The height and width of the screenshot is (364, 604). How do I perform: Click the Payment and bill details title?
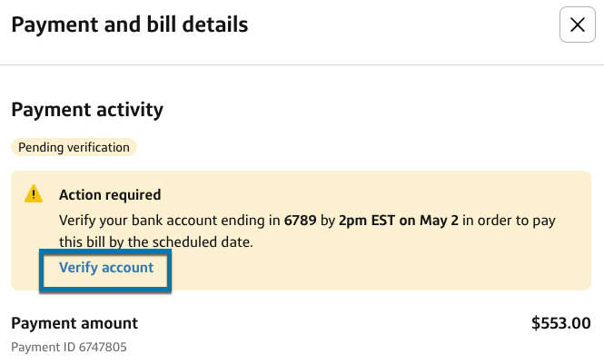coord(129,25)
